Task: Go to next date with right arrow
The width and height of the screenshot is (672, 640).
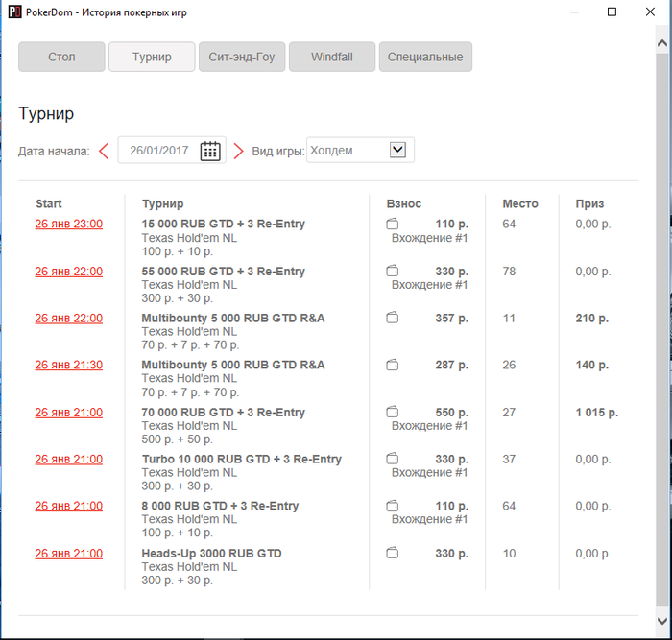Action: (238, 151)
